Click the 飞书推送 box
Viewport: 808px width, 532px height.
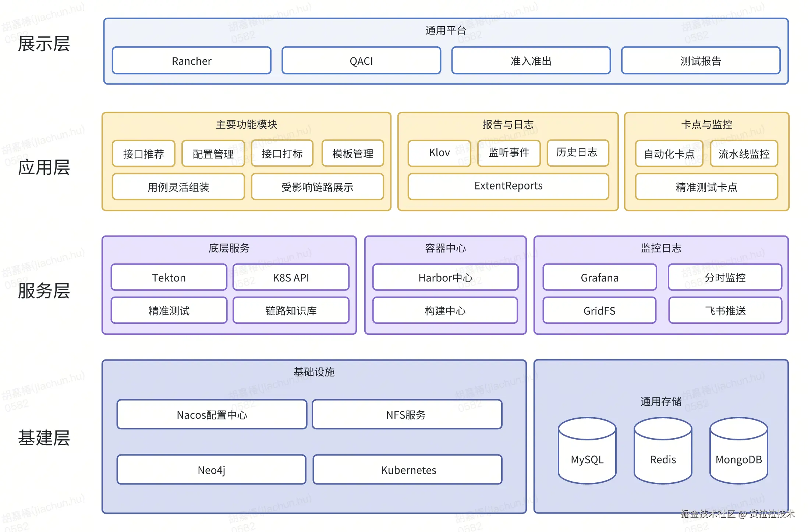point(725,311)
